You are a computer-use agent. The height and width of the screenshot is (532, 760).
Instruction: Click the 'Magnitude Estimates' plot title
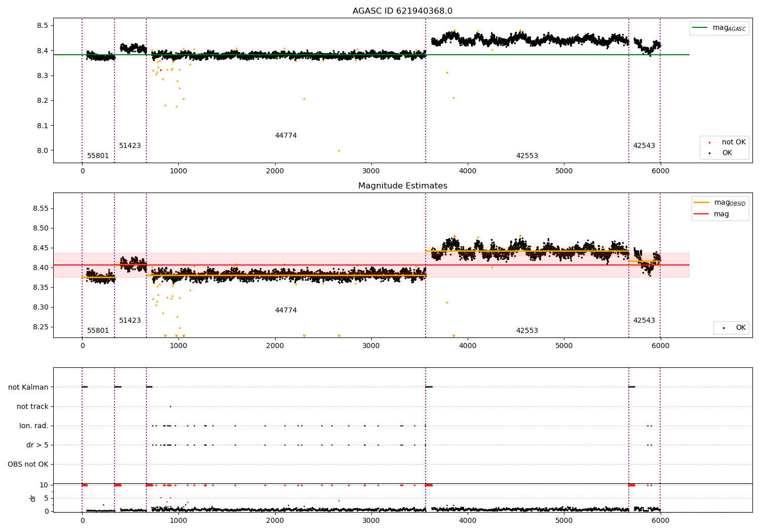click(402, 186)
